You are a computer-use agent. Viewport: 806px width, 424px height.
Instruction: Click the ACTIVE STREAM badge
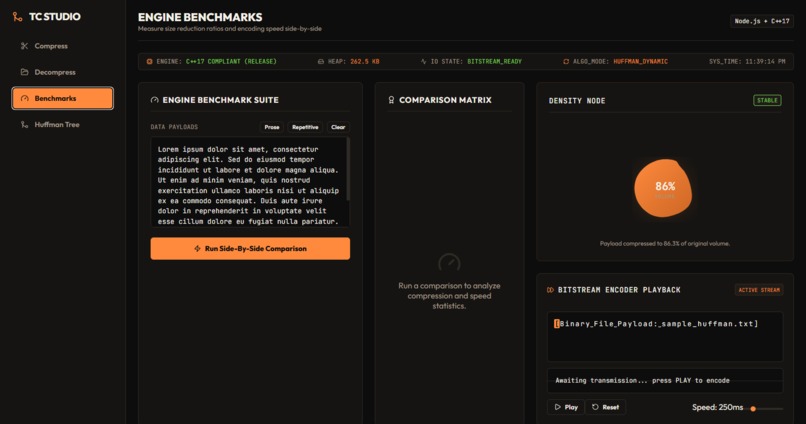pos(759,290)
